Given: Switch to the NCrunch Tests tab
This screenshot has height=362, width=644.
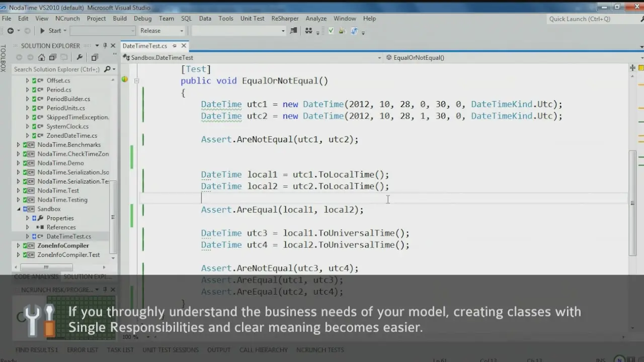Looking at the screenshot, I should (319, 350).
